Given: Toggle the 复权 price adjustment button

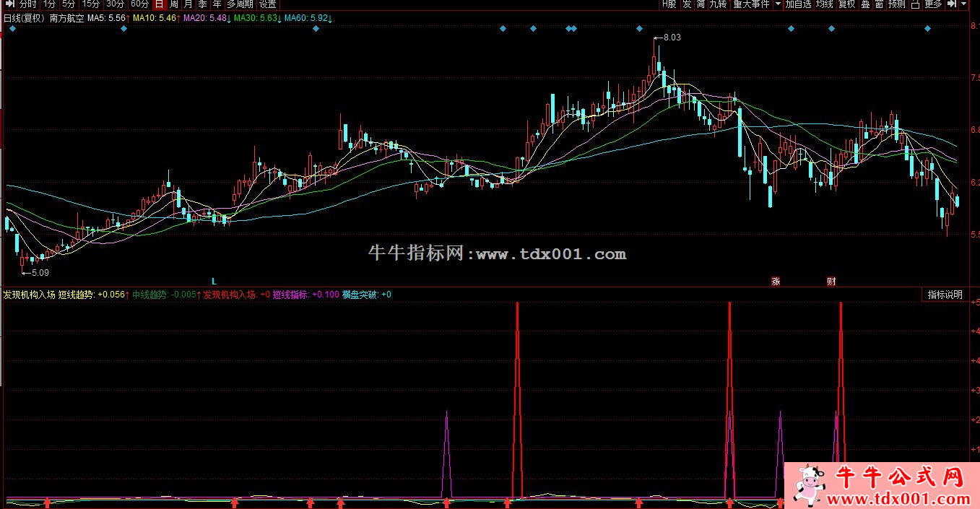Looking at the screenshot, I should click(x=846, y=4).
